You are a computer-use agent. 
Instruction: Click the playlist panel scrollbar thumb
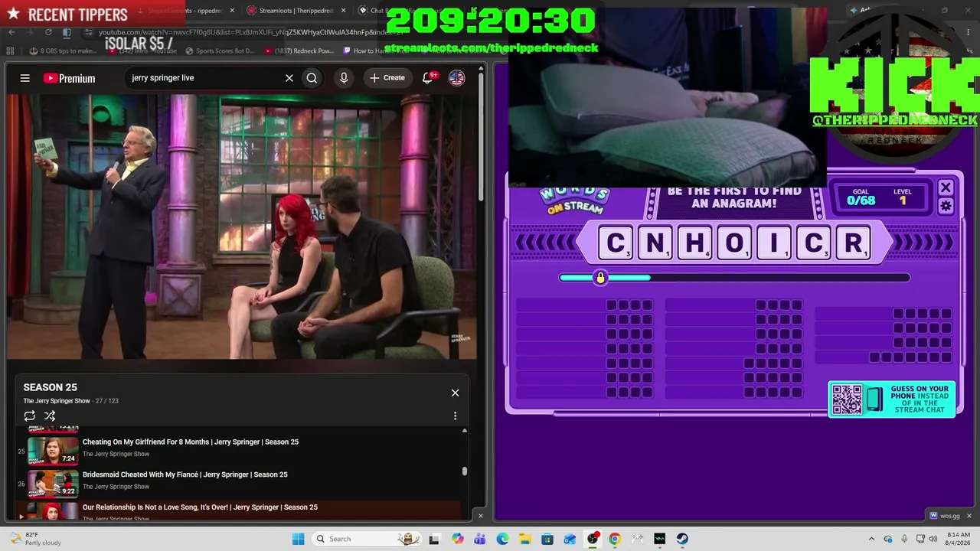[x=464, y=471]
